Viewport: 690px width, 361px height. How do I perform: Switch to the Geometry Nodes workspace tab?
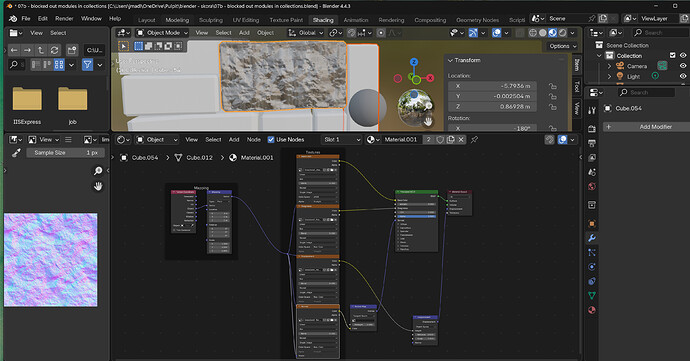(477, 20)
